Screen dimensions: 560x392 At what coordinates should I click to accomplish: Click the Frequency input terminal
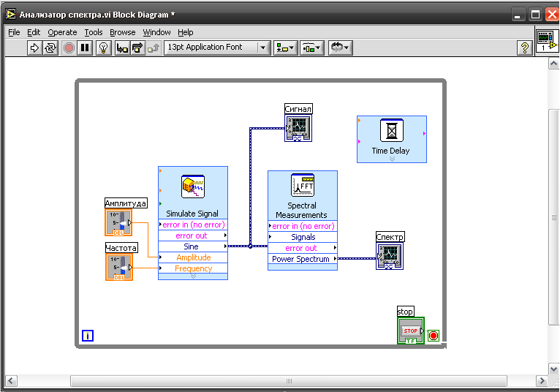click(193, 268)
